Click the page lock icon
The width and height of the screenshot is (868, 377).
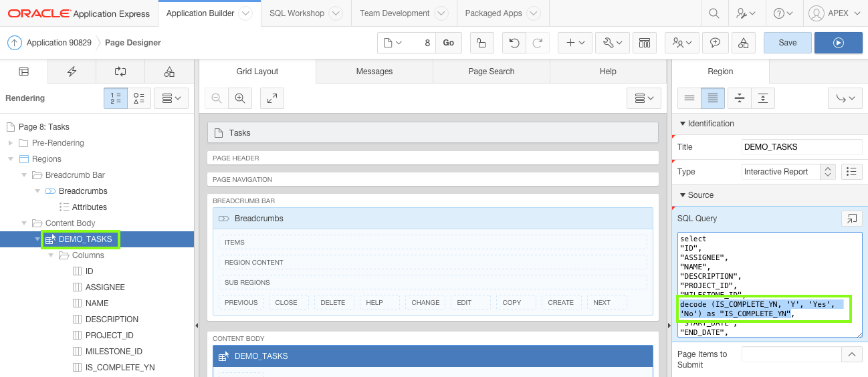(481, 43)
